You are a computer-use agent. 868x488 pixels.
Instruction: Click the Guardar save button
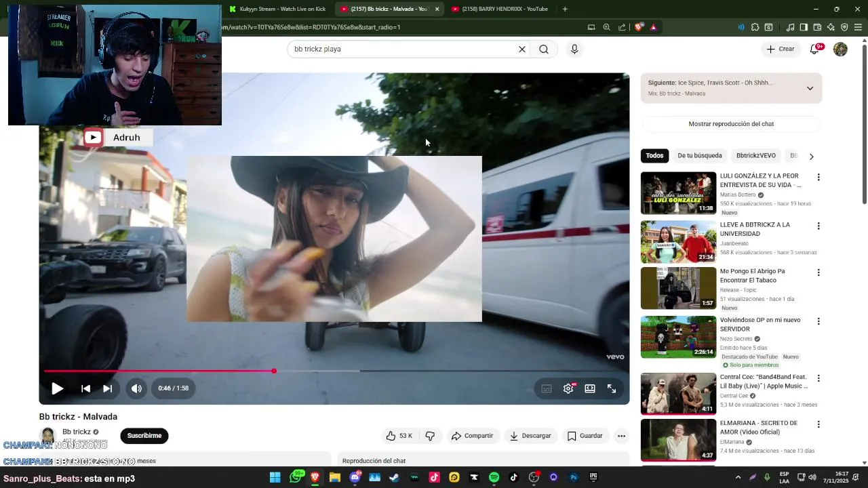[585, 436]
